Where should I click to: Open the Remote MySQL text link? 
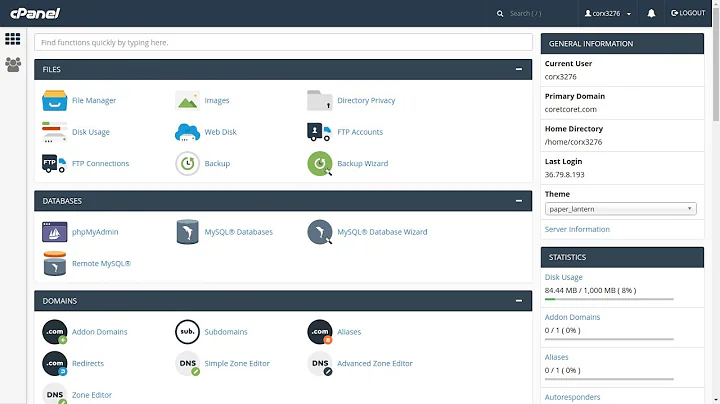[x=101, y=264]
